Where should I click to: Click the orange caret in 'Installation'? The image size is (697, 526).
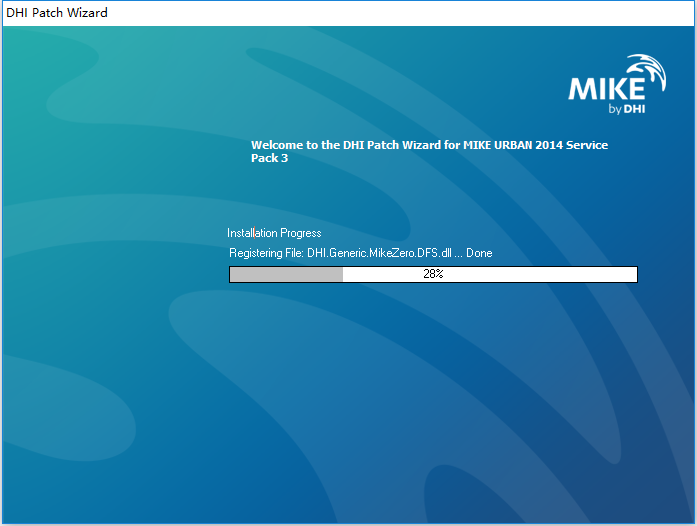[254, 233]
